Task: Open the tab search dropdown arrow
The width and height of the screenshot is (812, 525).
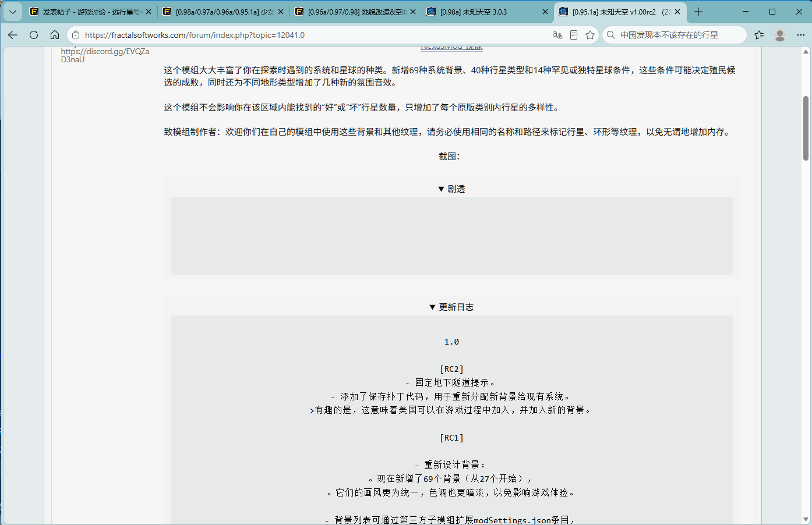Action: click(12, 12)
